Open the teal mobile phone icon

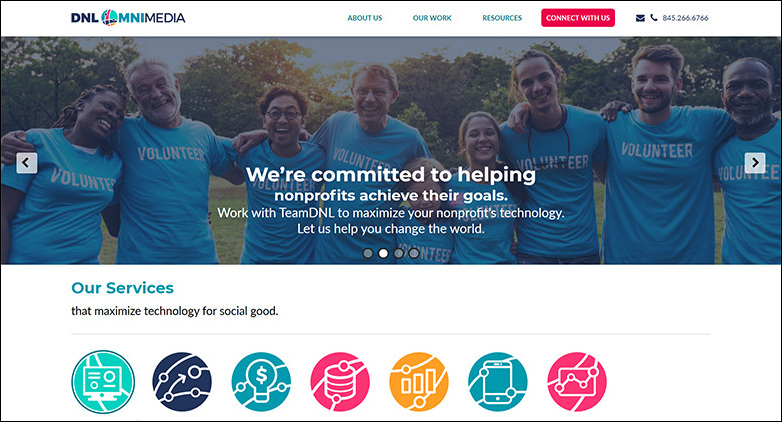(x=498, y=382)
